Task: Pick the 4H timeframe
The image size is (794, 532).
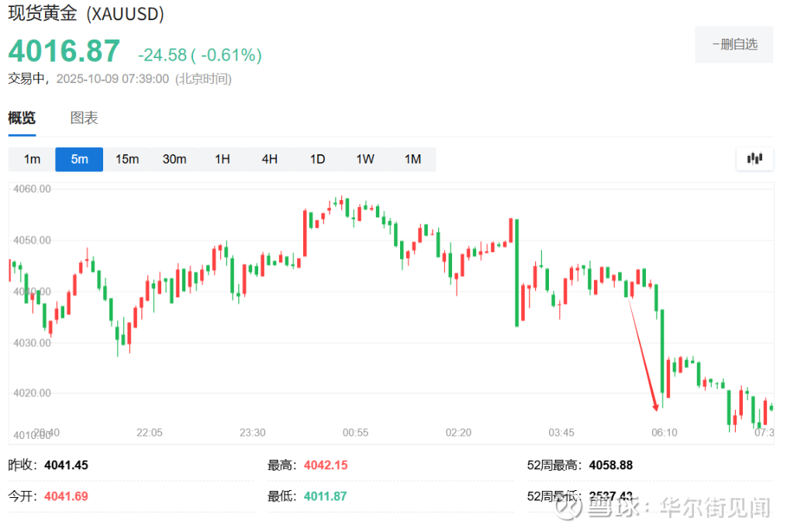Action: point(270,159)
